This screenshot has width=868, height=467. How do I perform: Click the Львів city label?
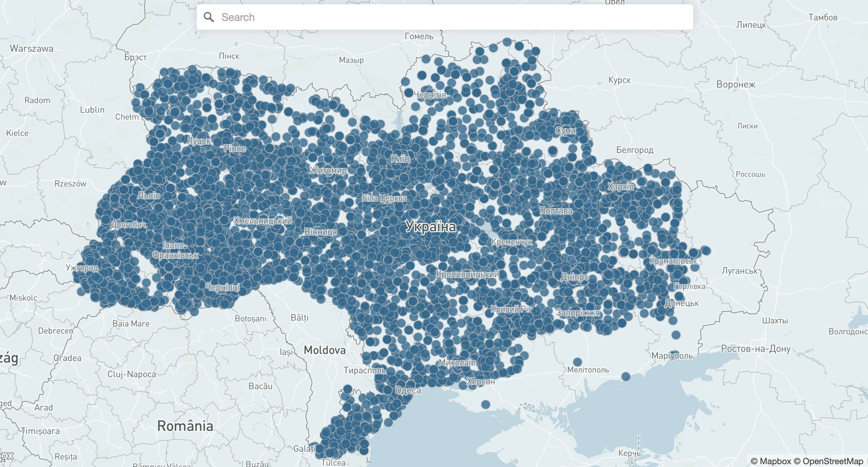[x=149, y=195]
